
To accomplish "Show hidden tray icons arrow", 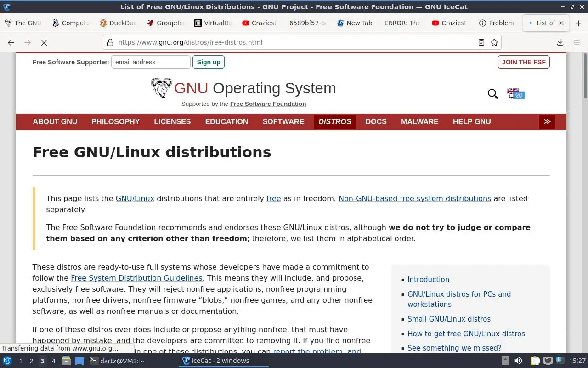I will coord(505,361).
